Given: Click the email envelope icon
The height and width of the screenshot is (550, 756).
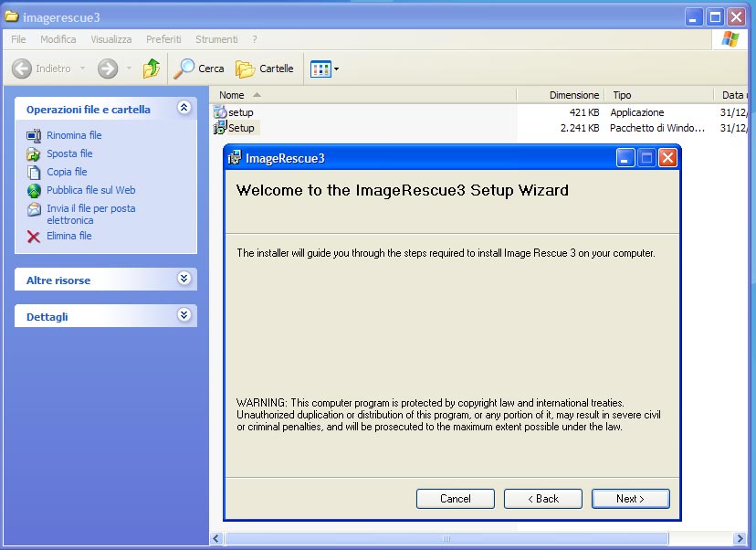Looking at the screenshot, I should pos(34,209).
